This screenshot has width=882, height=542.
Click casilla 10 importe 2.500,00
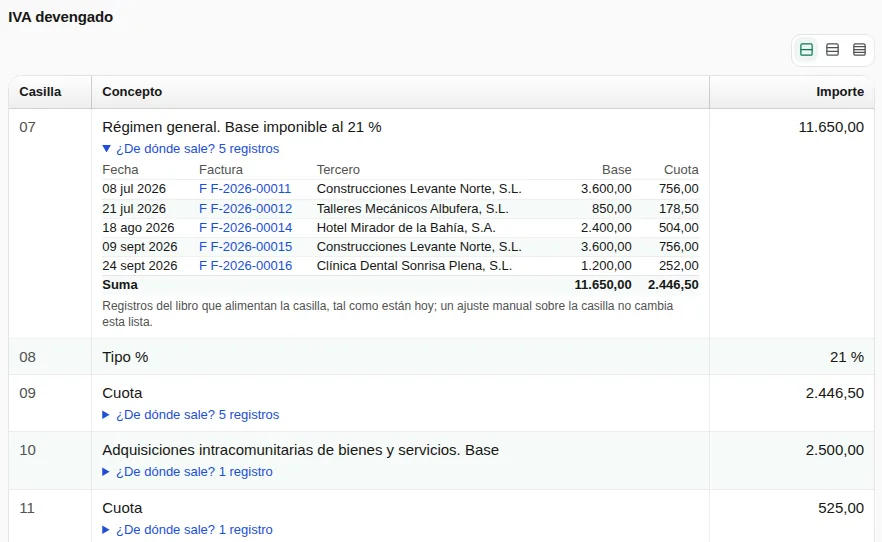[835, 450]
